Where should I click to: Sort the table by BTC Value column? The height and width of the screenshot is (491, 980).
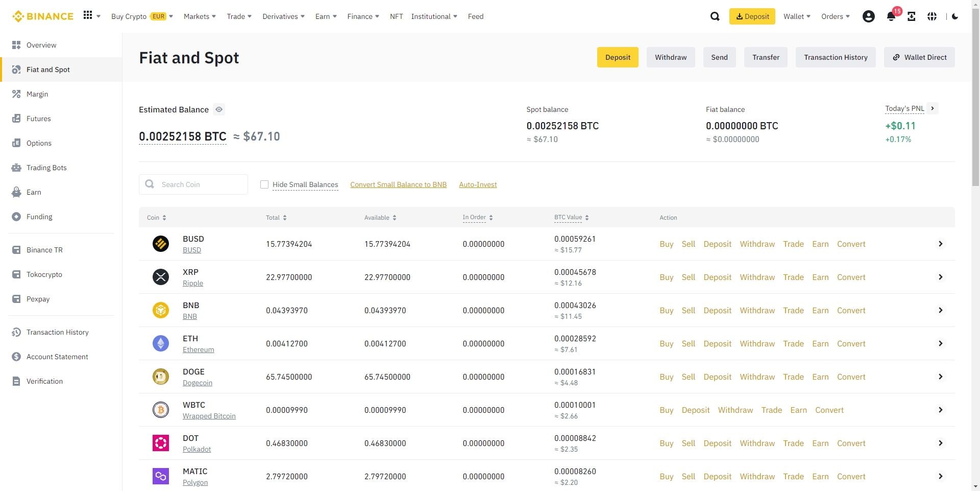572,218
